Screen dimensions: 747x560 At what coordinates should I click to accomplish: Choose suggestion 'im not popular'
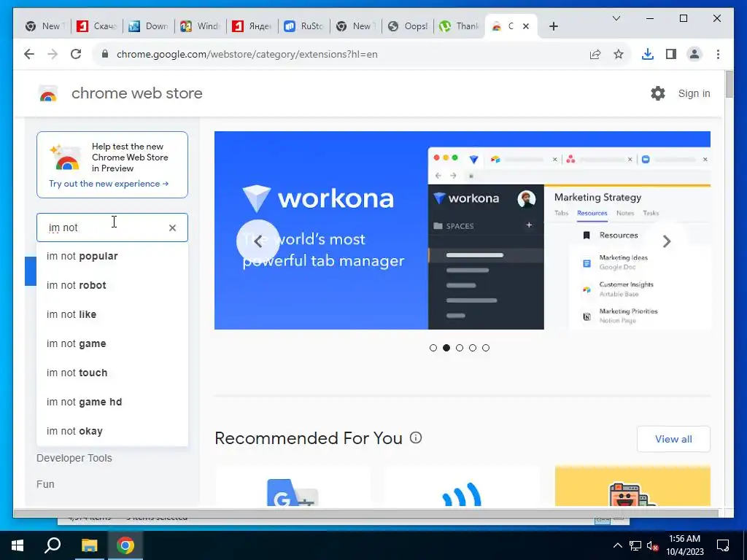112,256
